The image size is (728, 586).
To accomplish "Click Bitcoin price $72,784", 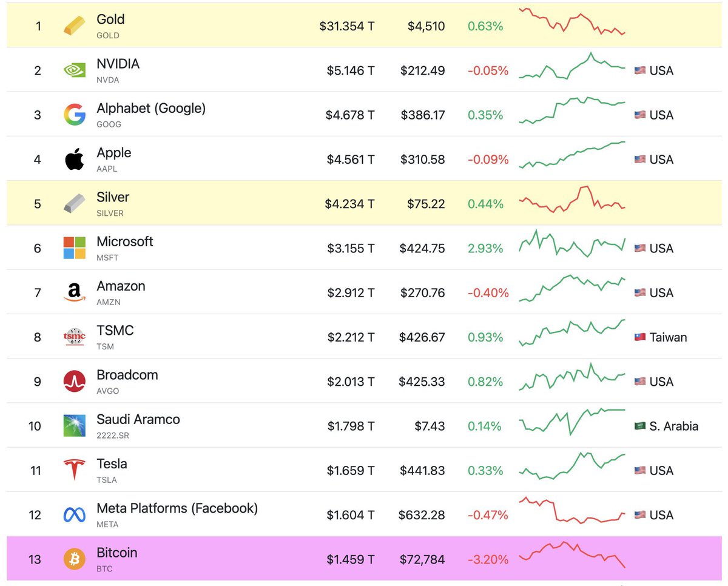I will pyautogui.click(x=422, y=559).
